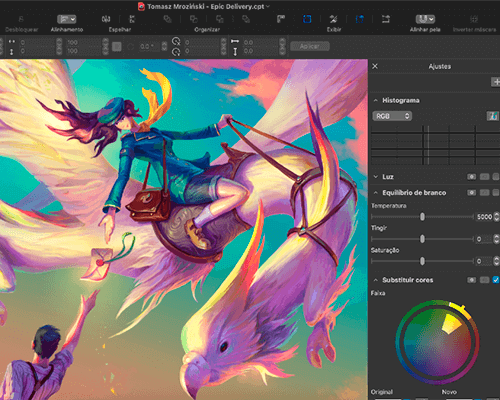Click the Substituir cores reset icon
Image resolution: width=500 pixels, height=400 pixels.
(484, 280)
